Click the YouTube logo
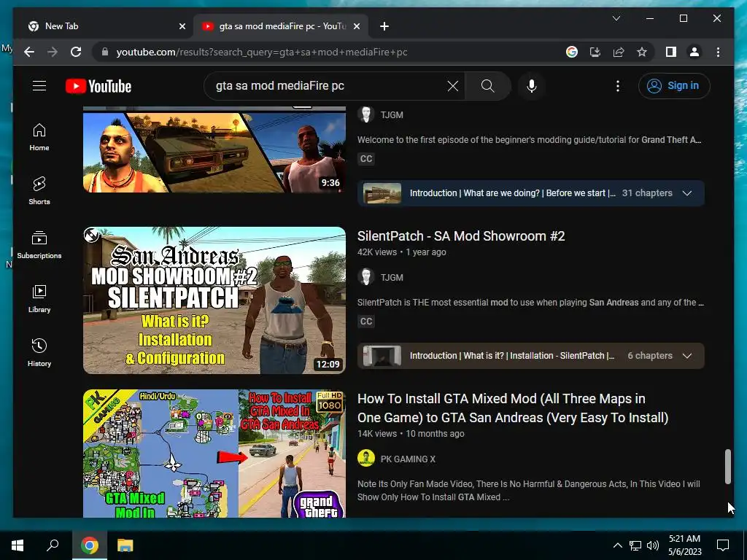747x560 pixels. point(98,86)
